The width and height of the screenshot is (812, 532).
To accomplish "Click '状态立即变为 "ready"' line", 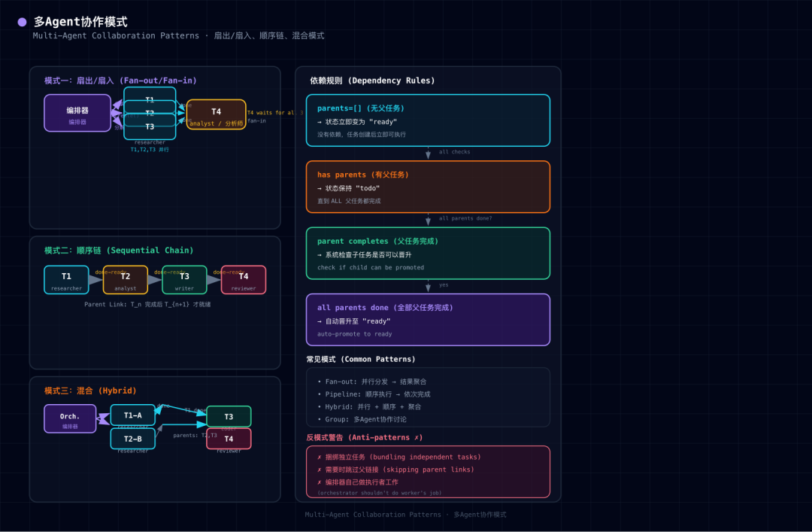I will (x=357, y=122).
